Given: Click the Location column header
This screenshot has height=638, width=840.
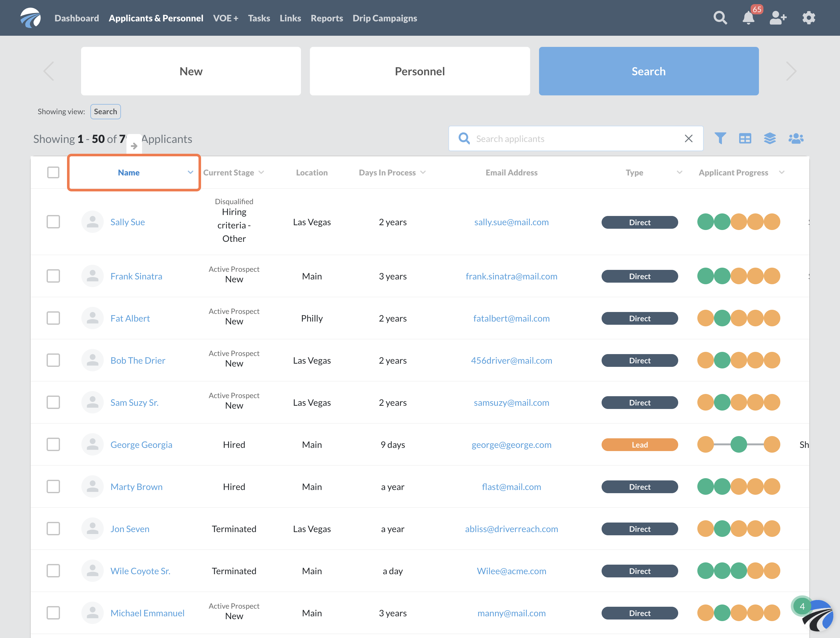Looking at the screenshot, I should click(x=311, y=172).
